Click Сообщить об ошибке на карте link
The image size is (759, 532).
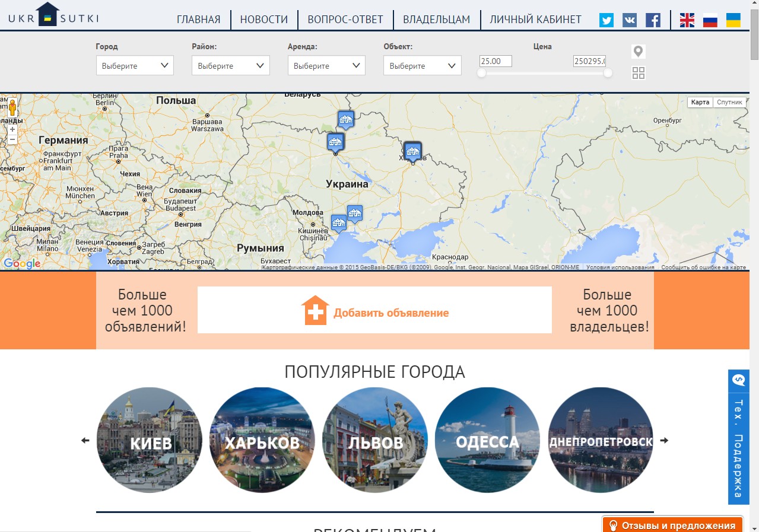(x=703, y=267)
